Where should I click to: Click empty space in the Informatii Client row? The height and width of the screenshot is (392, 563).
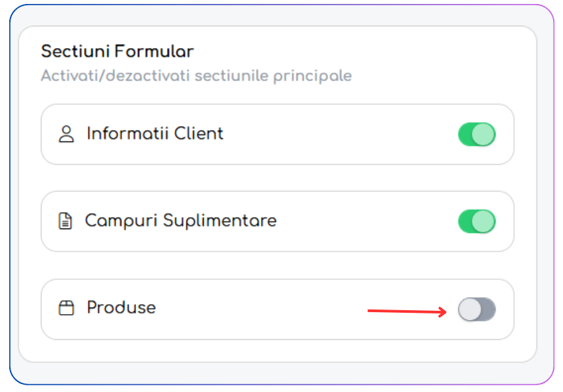click(x=337, y=134)
